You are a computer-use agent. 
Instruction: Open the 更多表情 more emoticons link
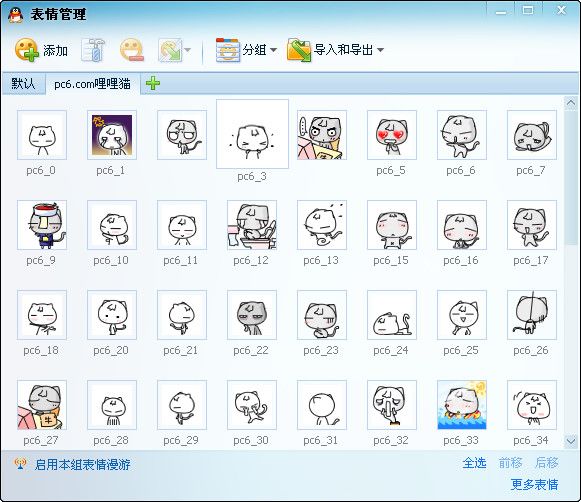534,484
